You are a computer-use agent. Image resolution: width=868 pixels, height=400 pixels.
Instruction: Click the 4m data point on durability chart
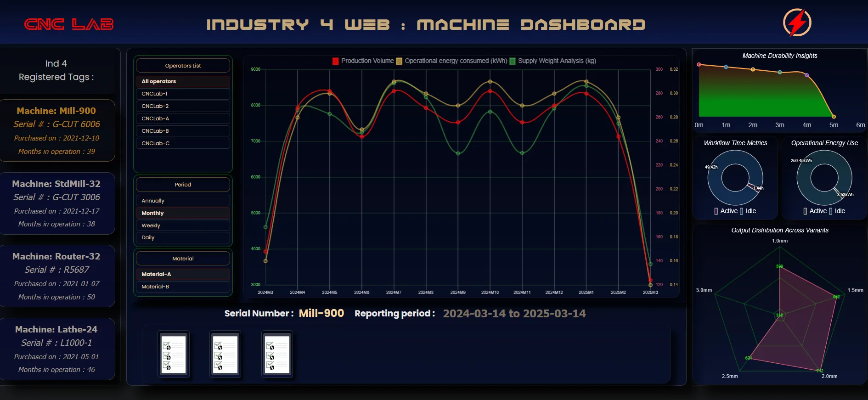tap(807, 75)
